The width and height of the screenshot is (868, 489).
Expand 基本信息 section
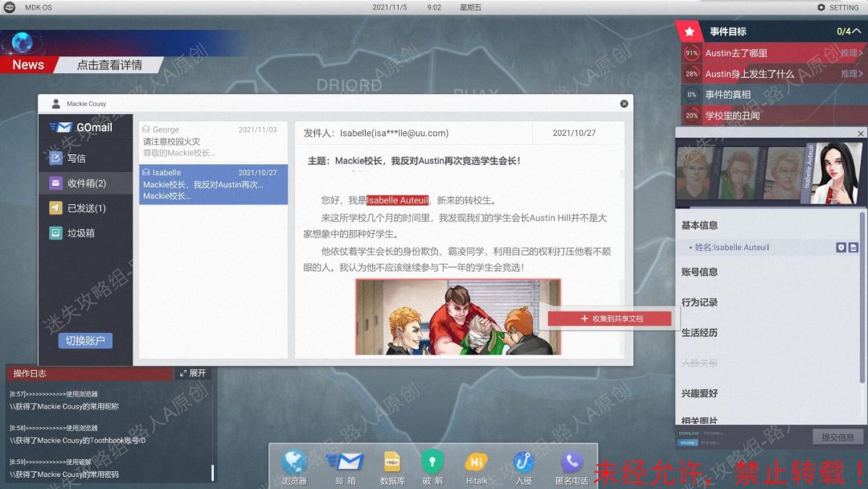coord(699,225)
